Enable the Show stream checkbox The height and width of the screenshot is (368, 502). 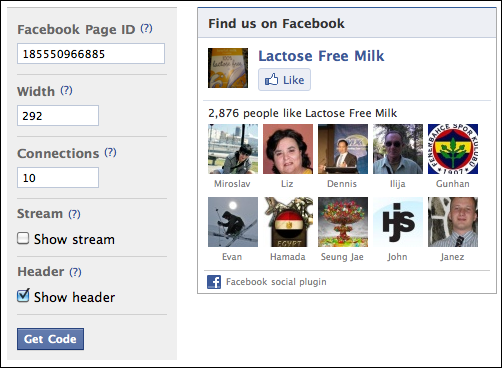[23, 238]
